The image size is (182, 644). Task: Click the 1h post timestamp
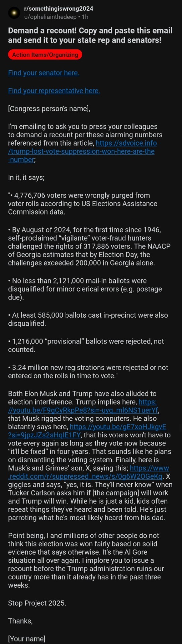pos(85,17)
